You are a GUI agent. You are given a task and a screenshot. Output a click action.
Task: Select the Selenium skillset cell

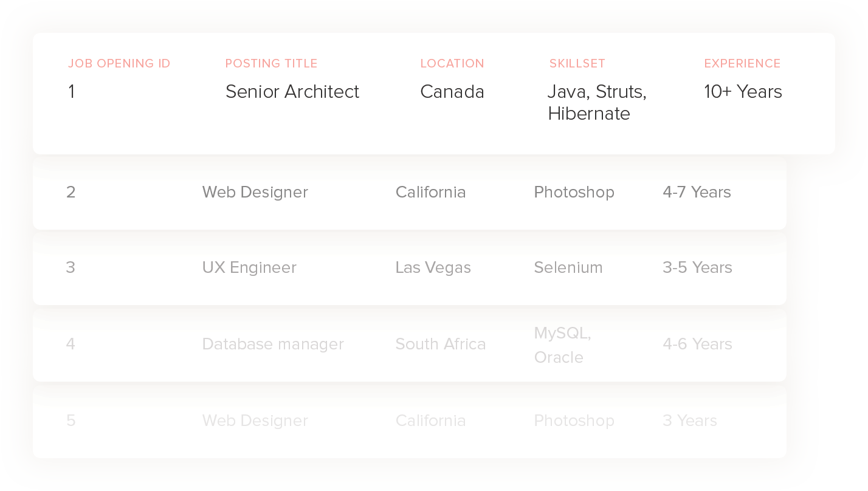point(568,268)
